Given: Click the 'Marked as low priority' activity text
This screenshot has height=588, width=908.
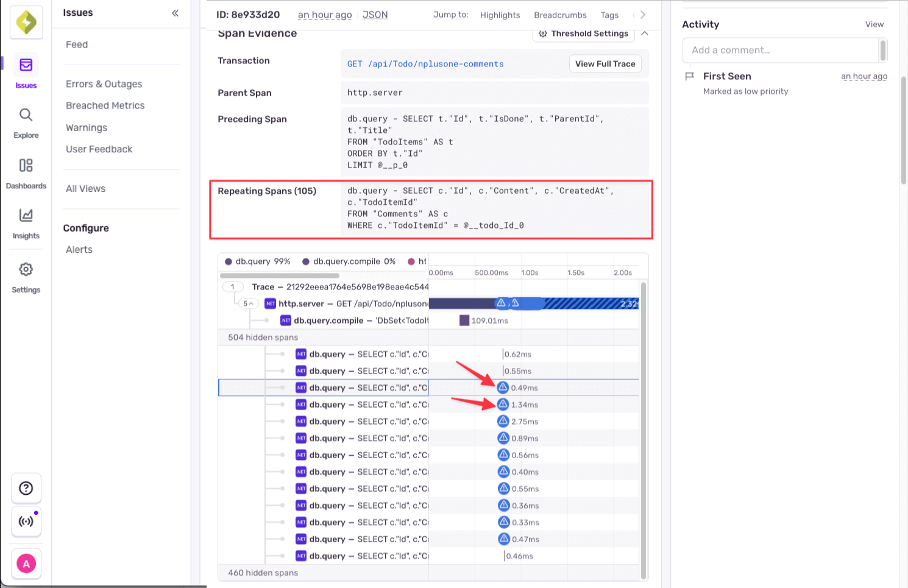Looking at the screenshot, I should 746,91.
